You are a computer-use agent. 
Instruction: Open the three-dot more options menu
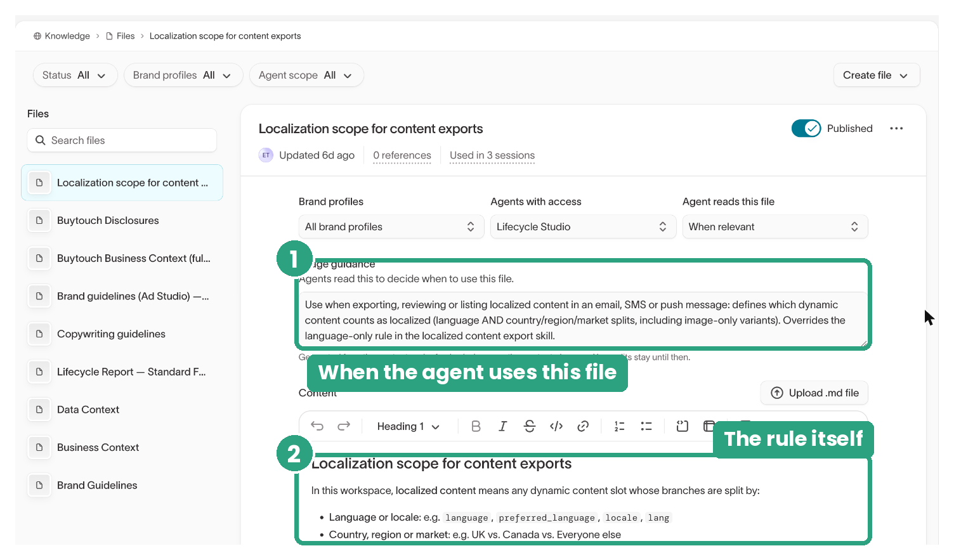(x=896, y=129)
